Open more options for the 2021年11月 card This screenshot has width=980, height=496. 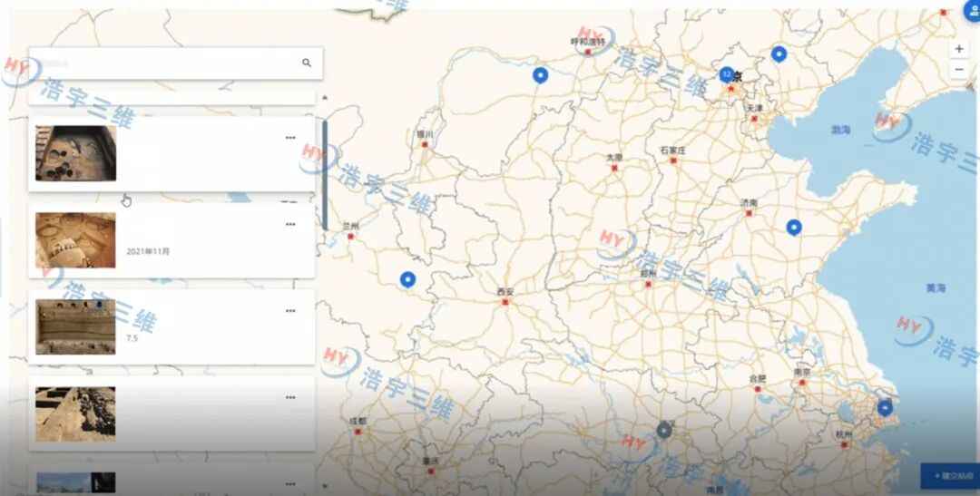(x=290, y=224)
